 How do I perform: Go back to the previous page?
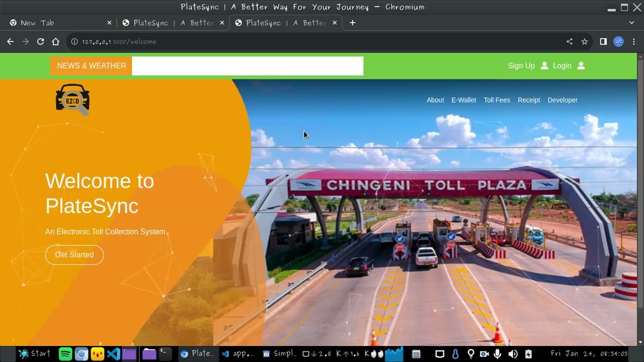(x=10, y=42)
